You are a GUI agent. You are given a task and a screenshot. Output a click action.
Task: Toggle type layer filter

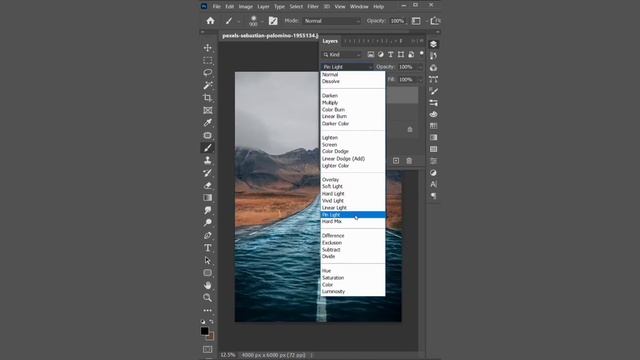click(x=391, y=54)
